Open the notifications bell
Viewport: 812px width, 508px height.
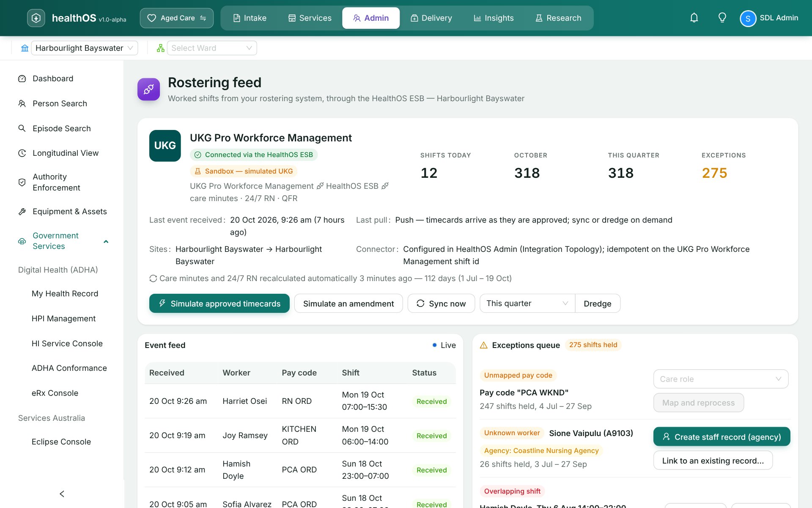coord(694,18)
